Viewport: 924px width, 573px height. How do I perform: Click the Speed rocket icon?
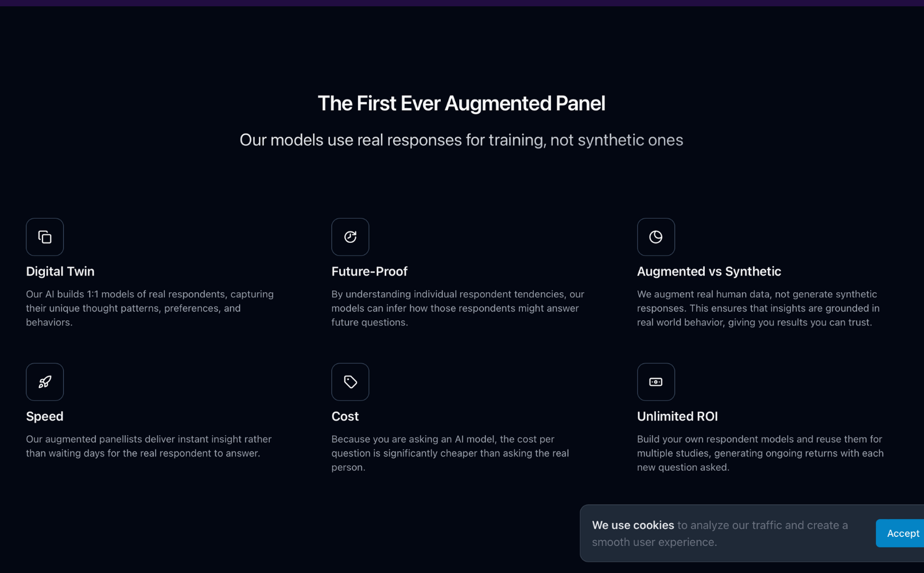tap(45, 382)
